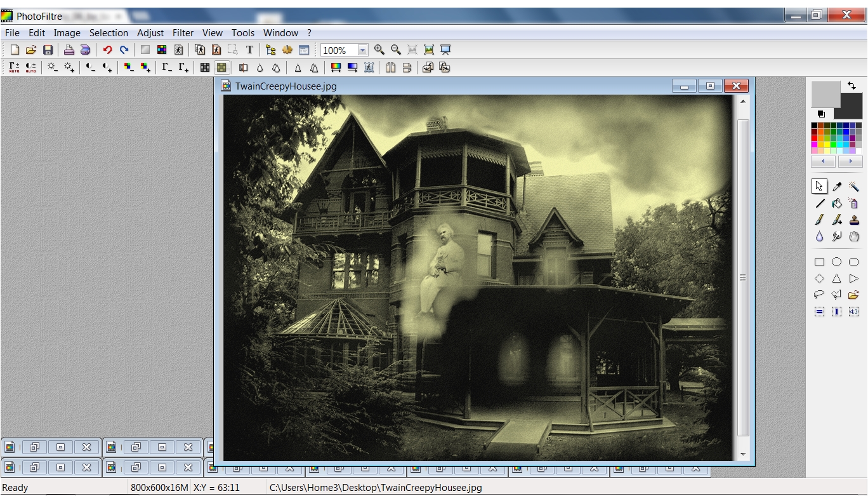Toggle the Old photo sepia icon

[221, 67]
